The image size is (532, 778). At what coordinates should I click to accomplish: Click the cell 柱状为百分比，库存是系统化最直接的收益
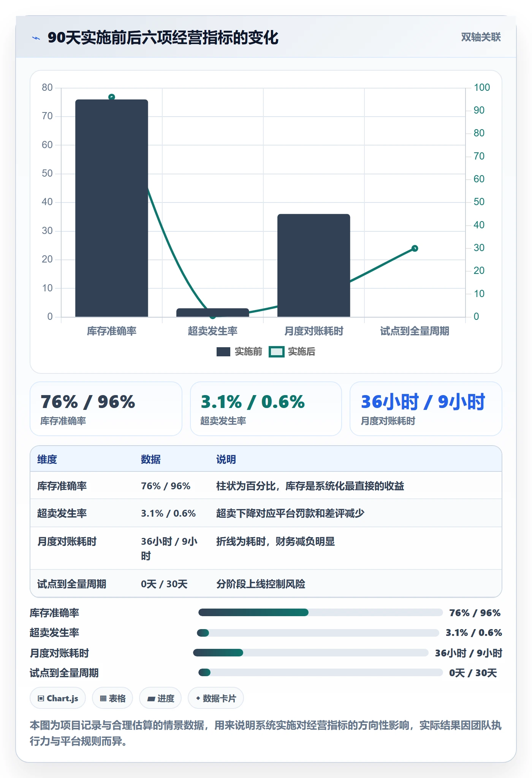coord(310,486)
